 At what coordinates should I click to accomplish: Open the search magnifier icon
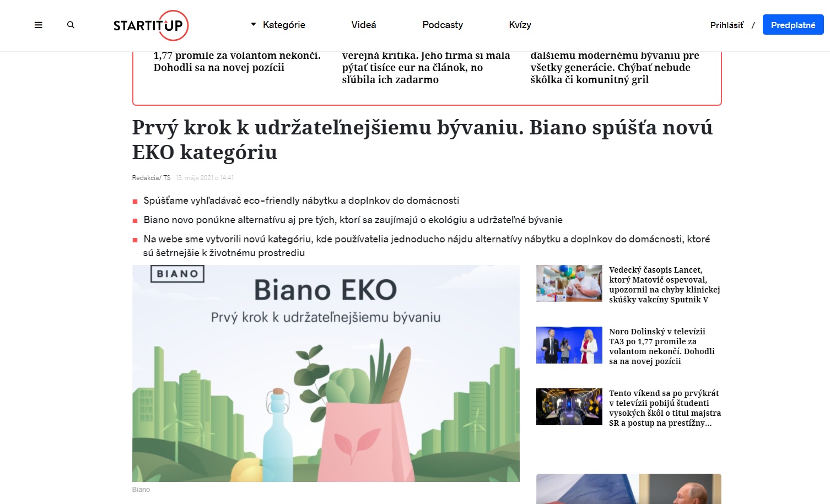[71, 25]
